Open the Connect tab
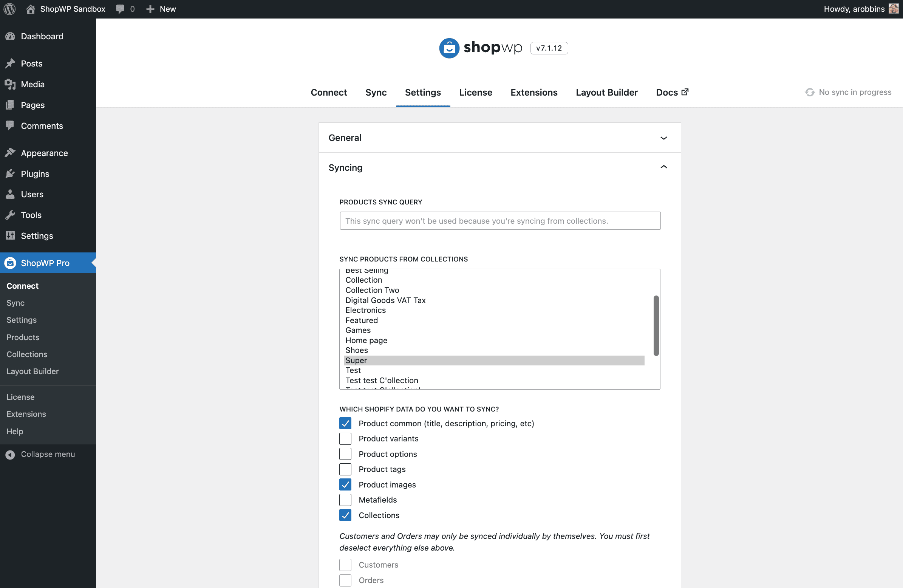The height and width of the screenshot is (588, 903). pyautogui.click(x=329, y=92)
